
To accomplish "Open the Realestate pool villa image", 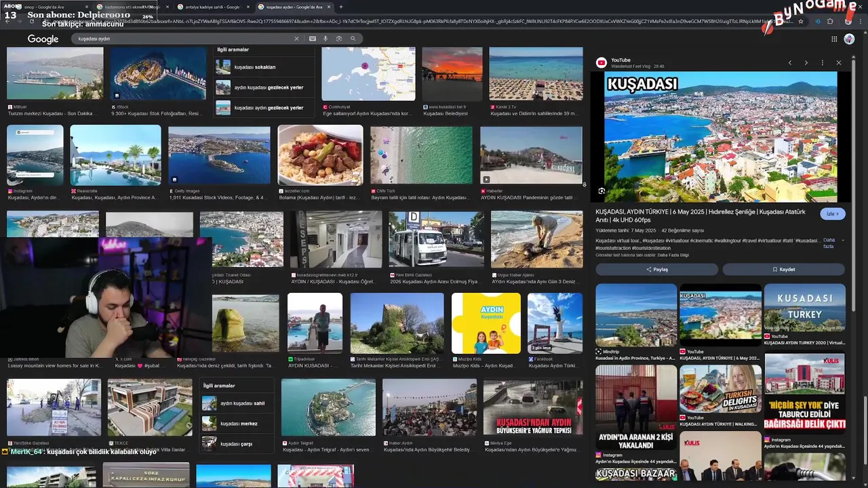I will [116, 155].
